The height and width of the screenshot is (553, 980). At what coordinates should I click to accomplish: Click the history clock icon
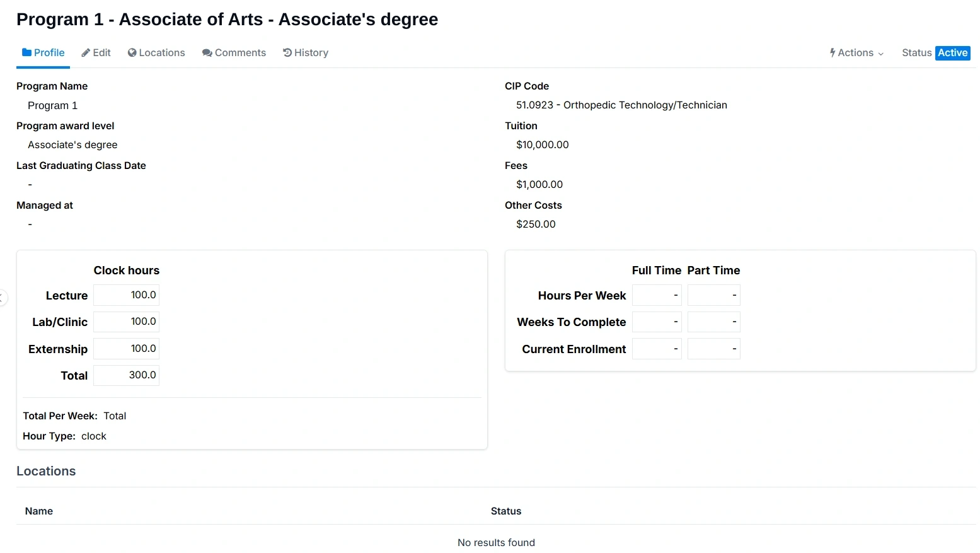click(x=287, y=53)
